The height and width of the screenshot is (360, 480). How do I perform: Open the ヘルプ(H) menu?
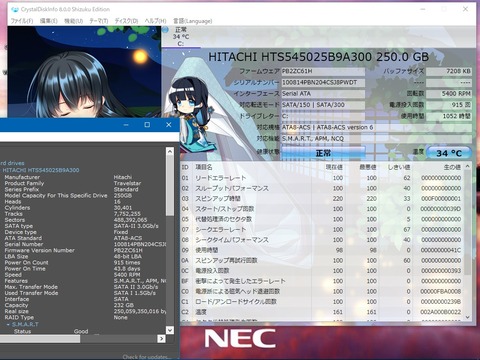[x=155, y=21]
